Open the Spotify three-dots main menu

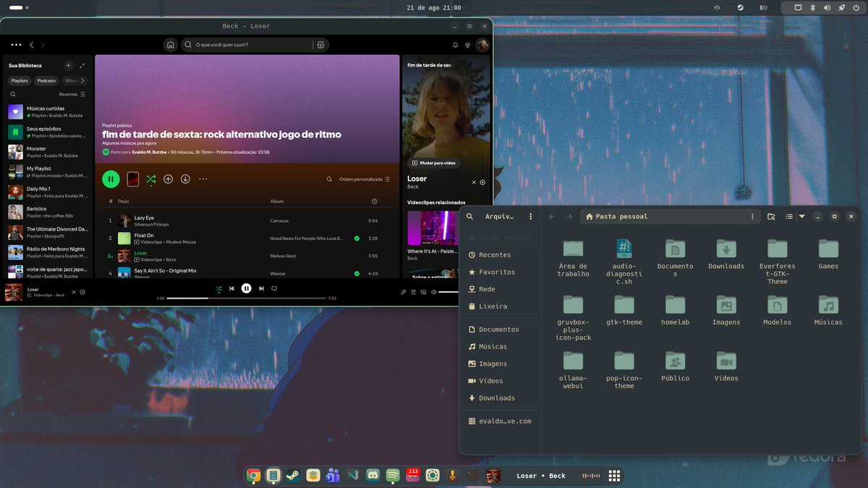tap(16, 45)
